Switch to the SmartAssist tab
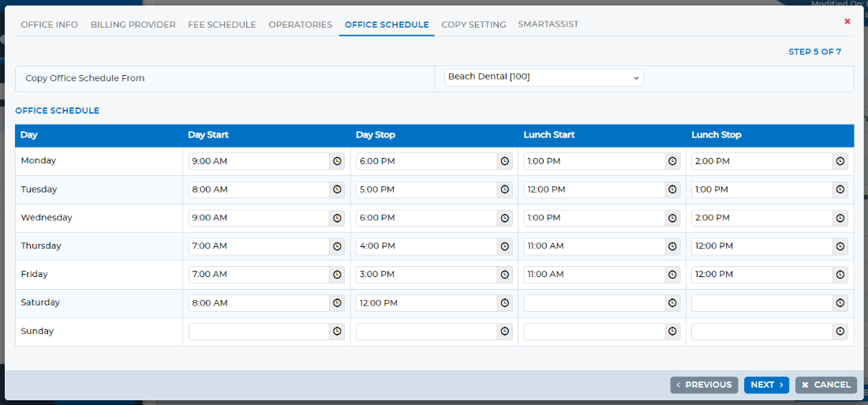Viewport: 868px width, 405px height. click(548, 24)
